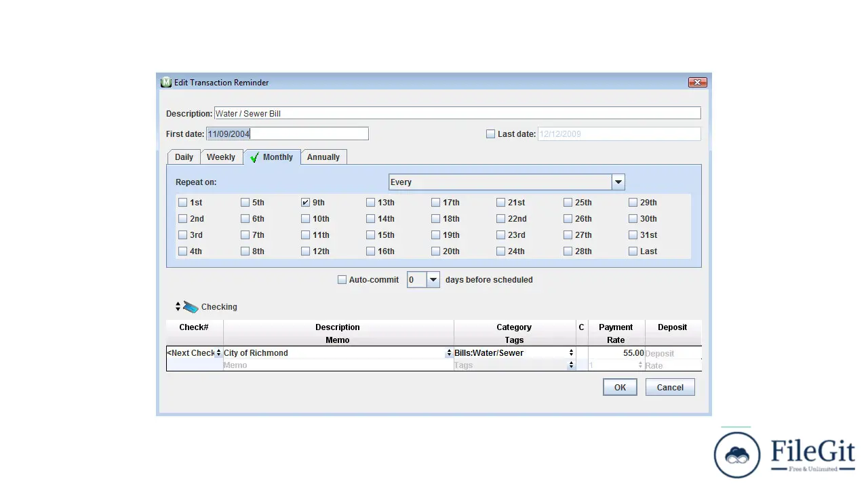Click the Deposit column header
Image resolution: width=868 pixels, height=488 pixels.
673,327
